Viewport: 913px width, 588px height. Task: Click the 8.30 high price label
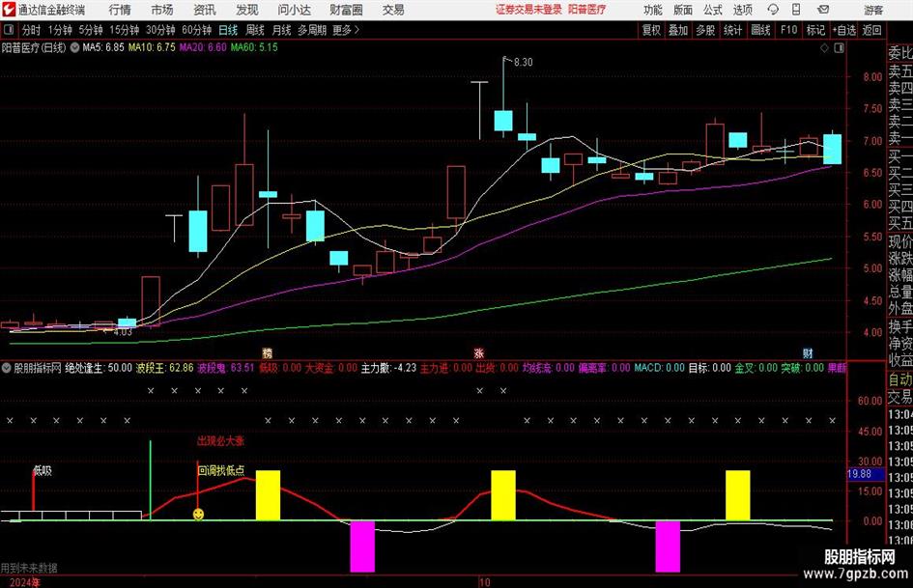[523, 62]
